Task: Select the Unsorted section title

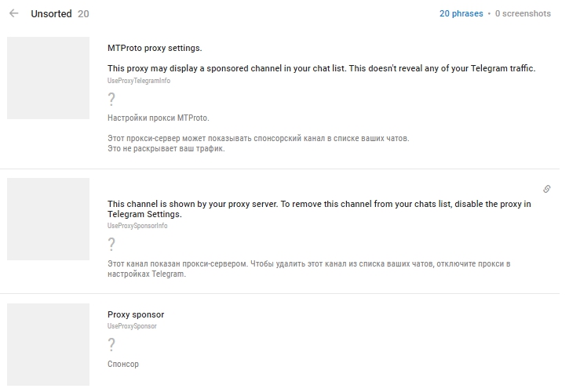Action: 51,14
